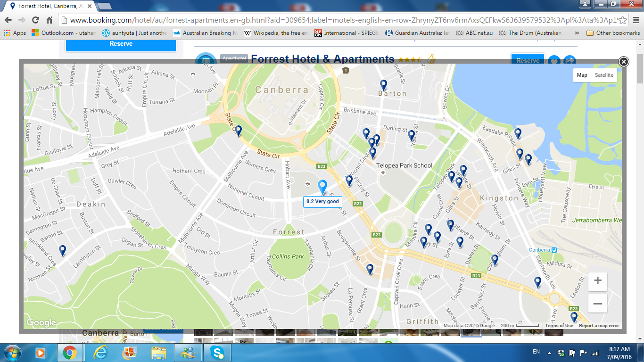
Task: Close the map overlay with X button
Action: click(x=623, y=62)
